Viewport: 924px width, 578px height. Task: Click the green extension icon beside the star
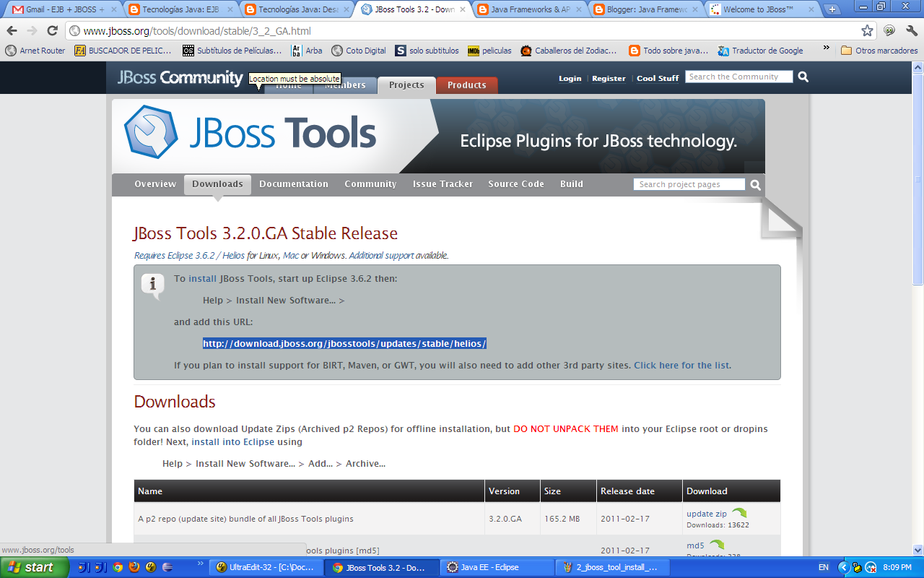(x=889, y=31)
